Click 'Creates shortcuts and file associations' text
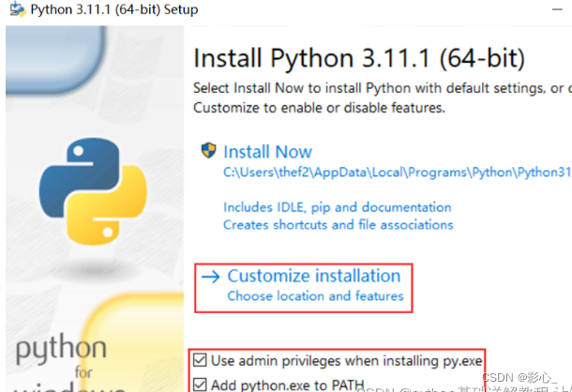This screenshot has width=572, height=392. coord(339,225)
